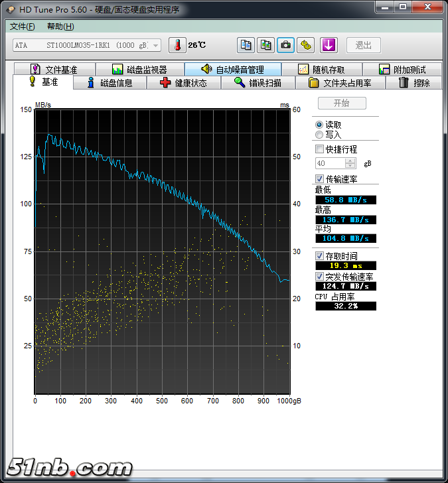Uncheck the 传输速率 checkbox
448x483 pixels.
[319, 179]
